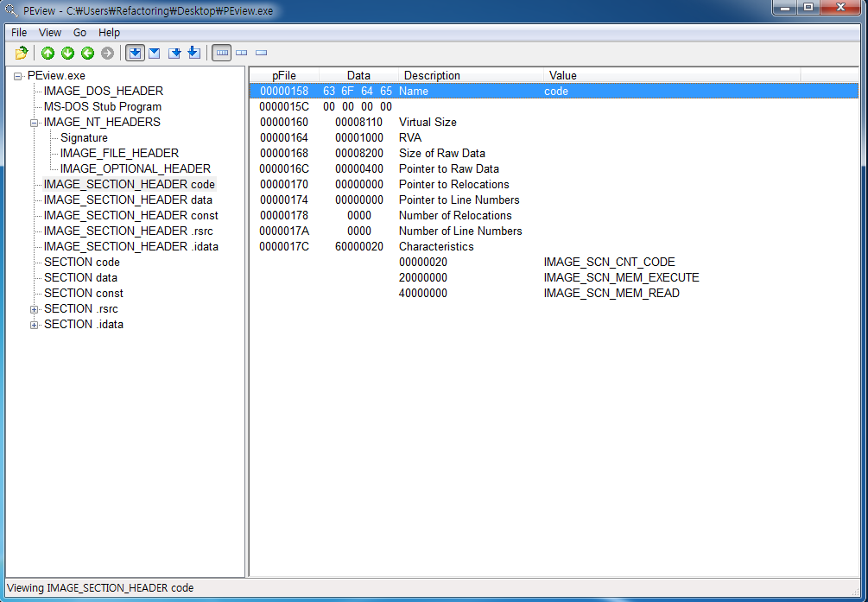The width and height of the screenshot is (868, 602).
Task: Select IMAGE_SECTION_HEADER code in the tree
Action: [129, 184]
